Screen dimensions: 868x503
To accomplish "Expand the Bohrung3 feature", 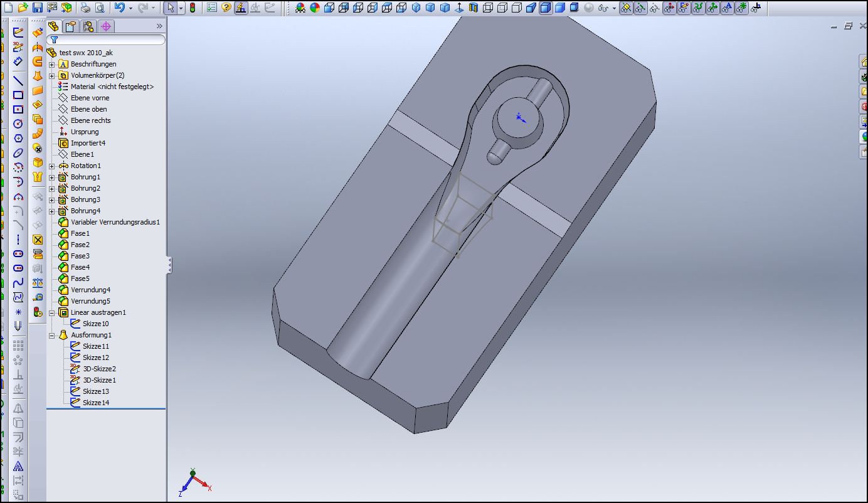I will click(52, 200).
